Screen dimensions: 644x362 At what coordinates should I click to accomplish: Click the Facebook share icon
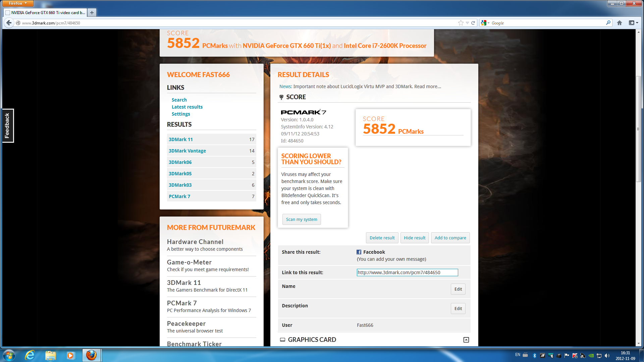click(x=359, y=252)
